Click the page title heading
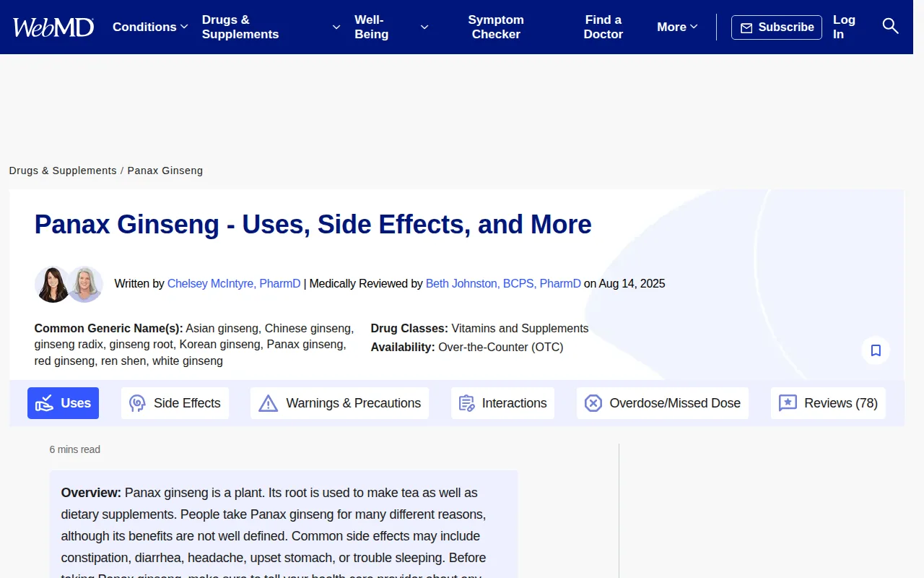Screen dimensions: 924x578 tap(313, 225)
